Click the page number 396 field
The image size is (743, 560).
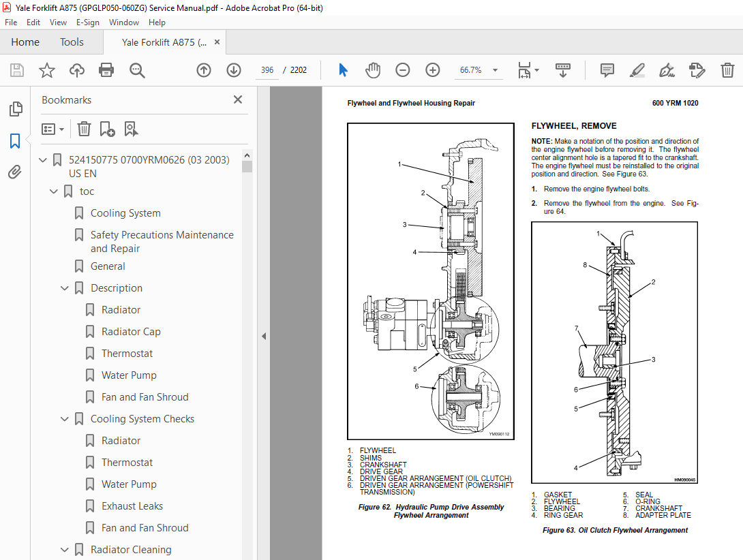pos(267,70)
